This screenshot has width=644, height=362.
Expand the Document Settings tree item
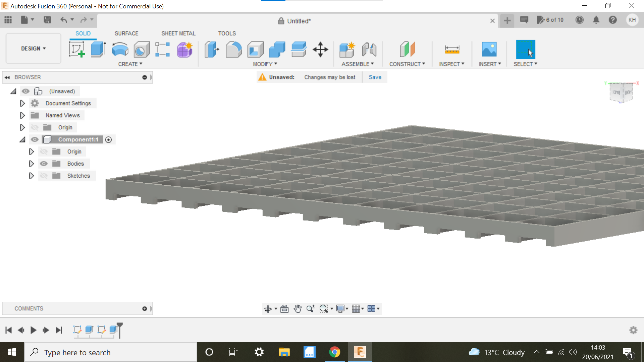[x=22, y=103]
